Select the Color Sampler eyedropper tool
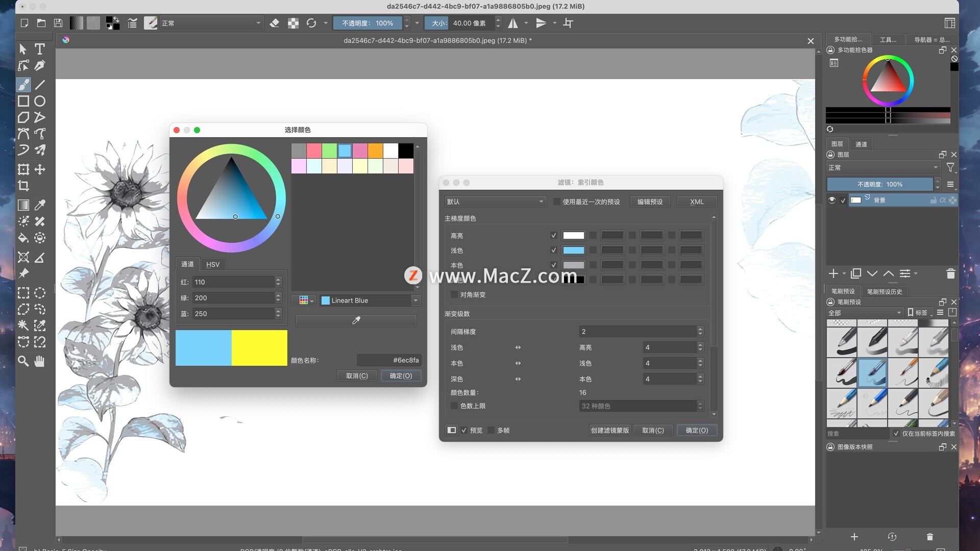Image resolution: width=980 pixels, height=551 pixels. click(40, 205)
